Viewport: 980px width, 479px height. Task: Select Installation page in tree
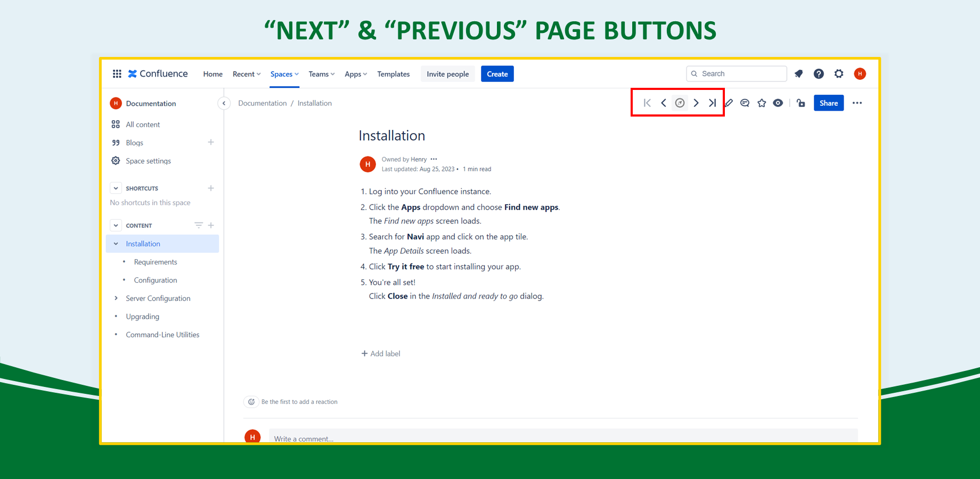[143, 244]
